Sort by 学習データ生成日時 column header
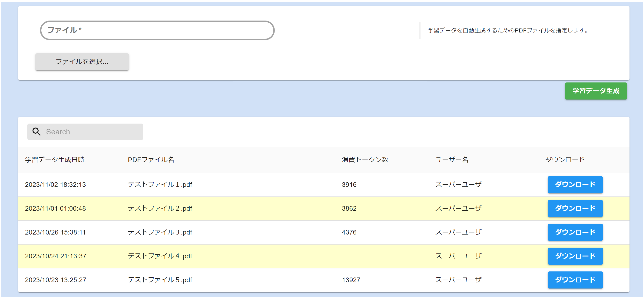Image resolution: width=644 pixels, height=299 pixels. point(55,160)
